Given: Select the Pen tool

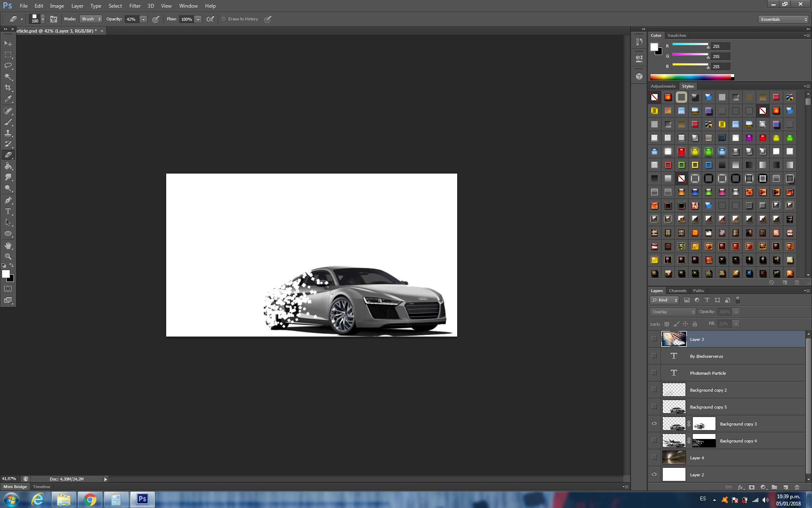Looking at the screenshot, I should [x=8, y=200].
